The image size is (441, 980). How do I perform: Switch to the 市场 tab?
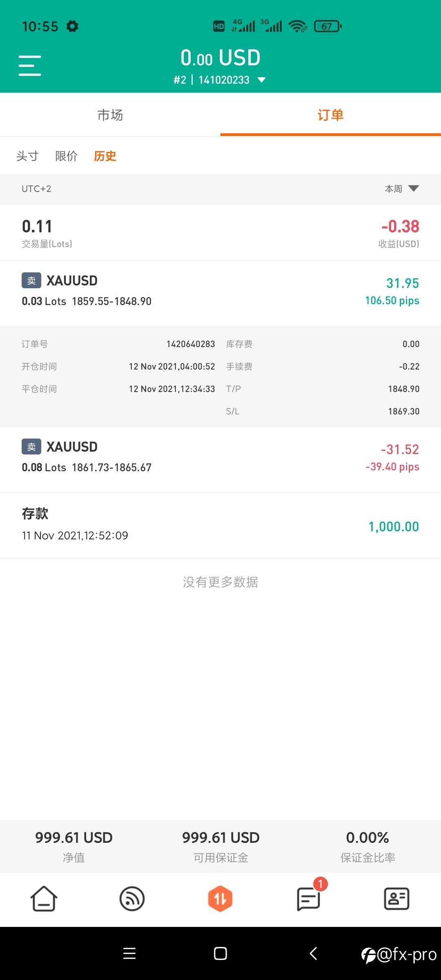(x=110, y=115)
